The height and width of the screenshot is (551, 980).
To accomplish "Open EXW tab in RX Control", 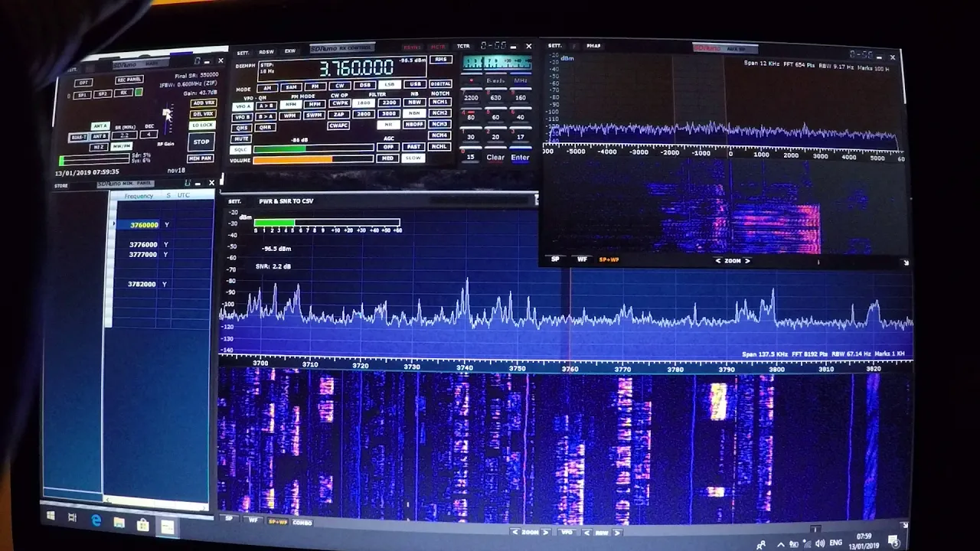I will (290, 51).
